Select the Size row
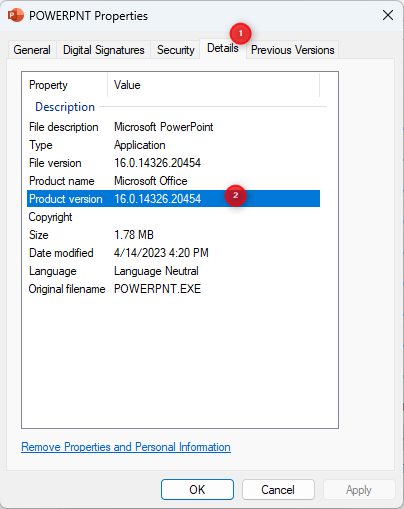 pyautogui.click(x=173, y=235)
